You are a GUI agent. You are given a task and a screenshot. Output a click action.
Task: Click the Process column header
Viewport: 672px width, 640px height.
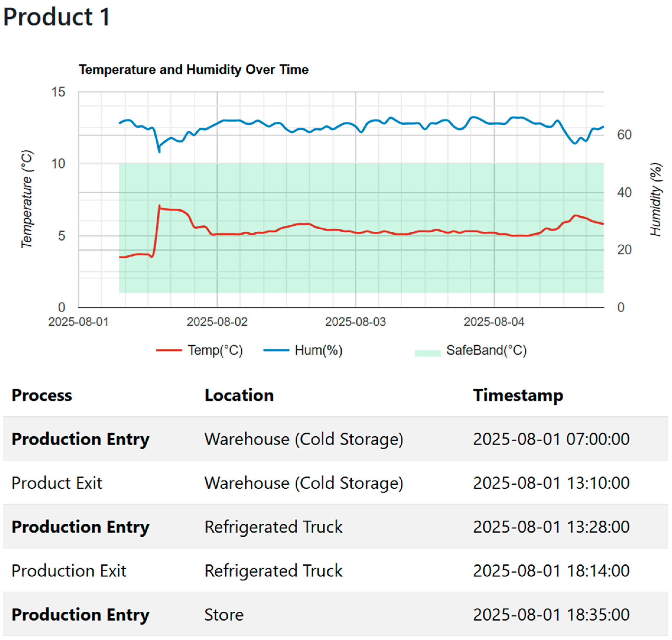(42, 395)
